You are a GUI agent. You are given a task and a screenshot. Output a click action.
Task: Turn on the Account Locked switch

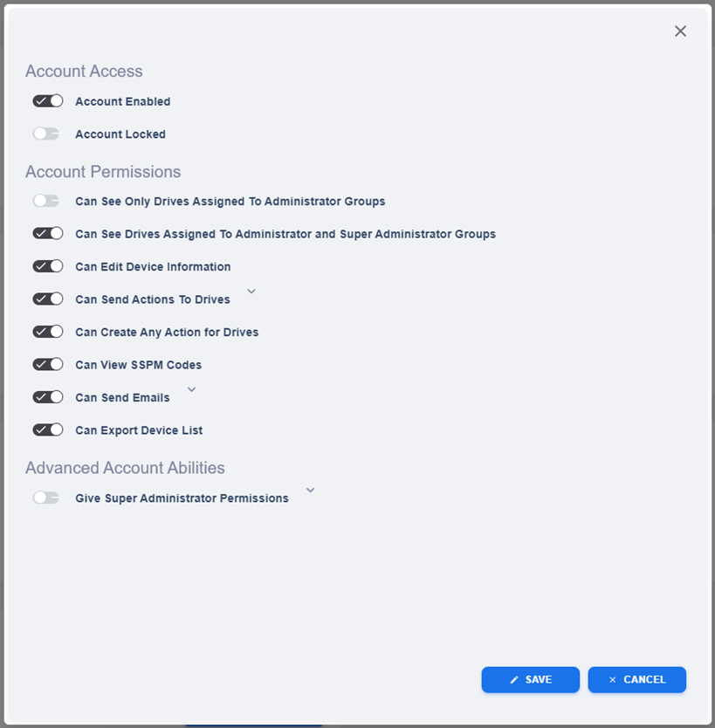[46, 134]
